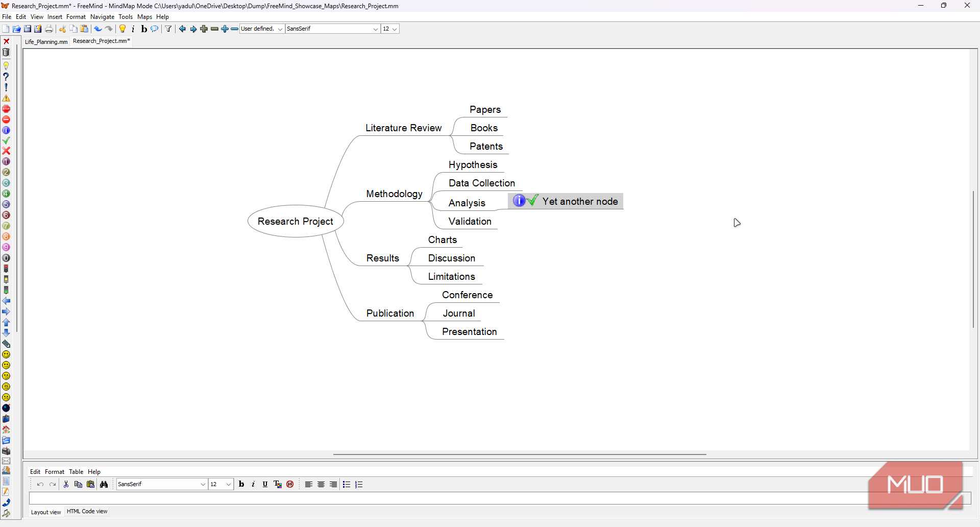Add the house home icon
Image resolution: width=980 pixels, height=527 pixels.
tap(6, 429)
